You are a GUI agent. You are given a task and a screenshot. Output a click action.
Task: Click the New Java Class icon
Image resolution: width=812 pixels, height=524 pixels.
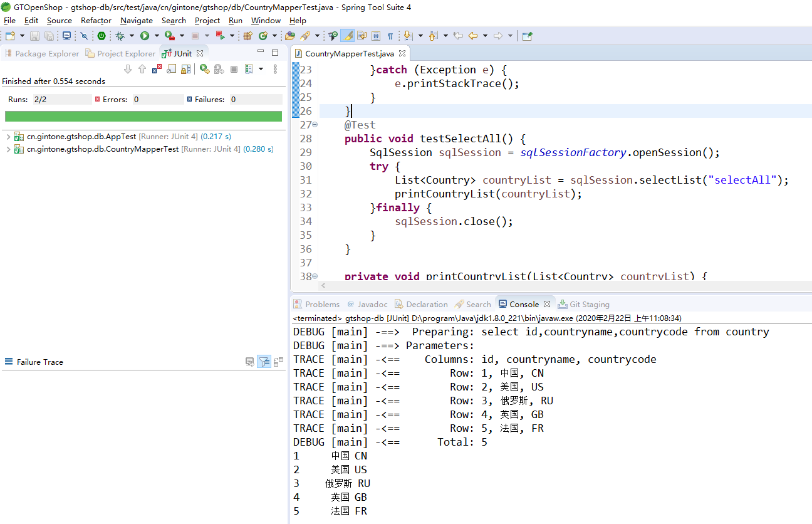pyautogui.click(x=263, y=36)
